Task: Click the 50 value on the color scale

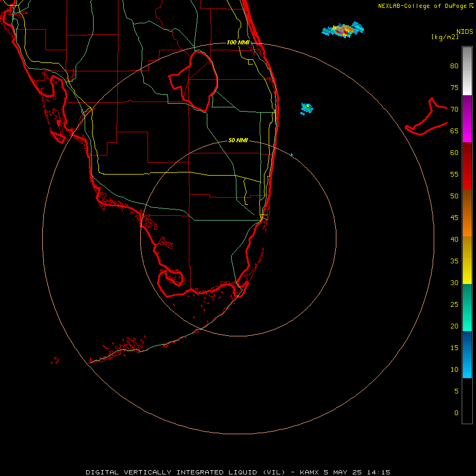Action: [454, 196]
